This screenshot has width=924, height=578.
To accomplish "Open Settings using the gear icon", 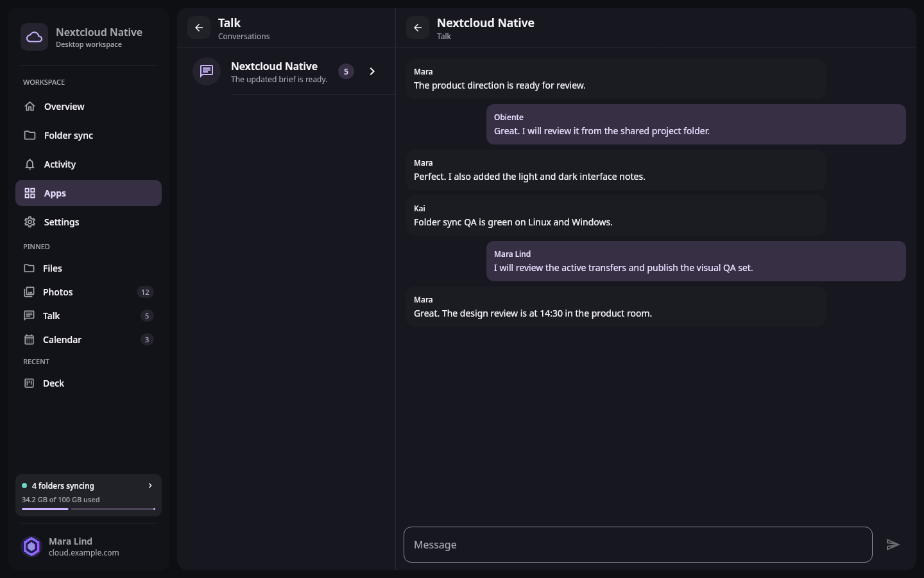I will click(x=30, y=222).
